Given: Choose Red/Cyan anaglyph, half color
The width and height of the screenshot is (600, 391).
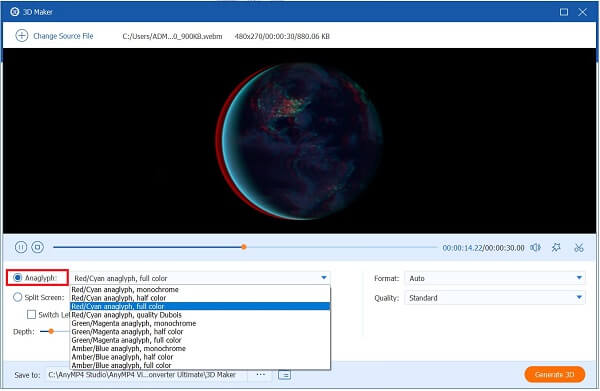Looking at the screenshot, I should click(200, 298).
